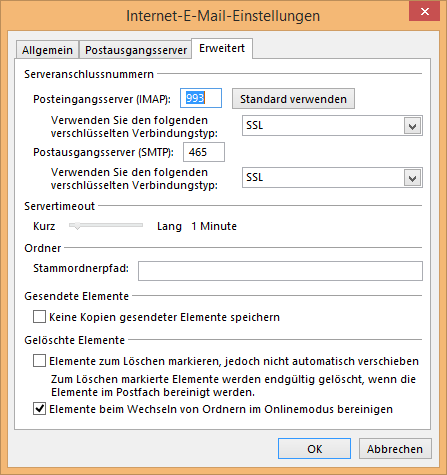Screen dimensions: 447x475
Task: Click the Posteingangsserver (IMAP) label
Action: 102,99
